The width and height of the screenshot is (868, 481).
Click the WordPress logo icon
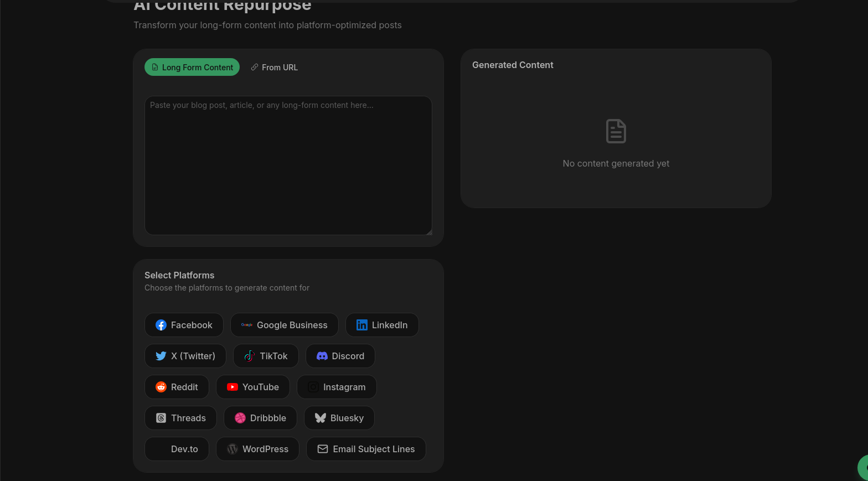(232, 449)
